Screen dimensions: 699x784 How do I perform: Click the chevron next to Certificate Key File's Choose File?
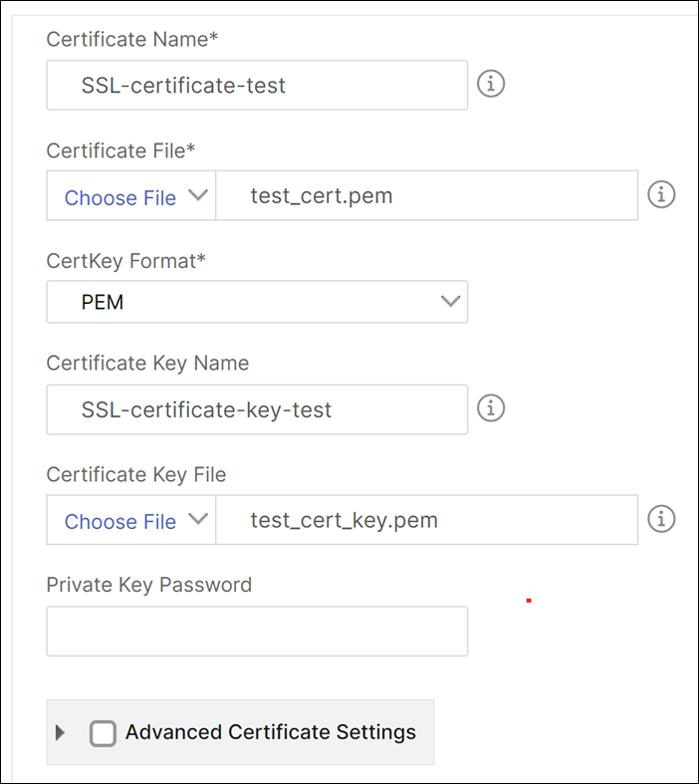(198, 519)
